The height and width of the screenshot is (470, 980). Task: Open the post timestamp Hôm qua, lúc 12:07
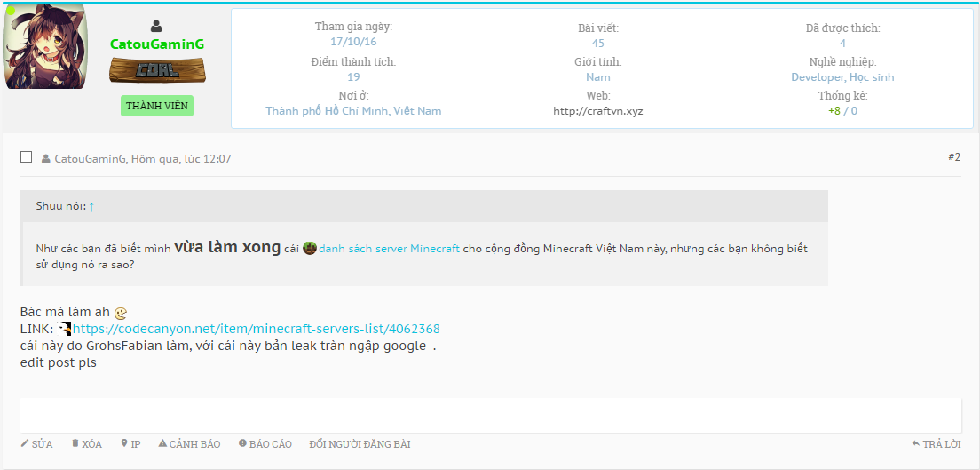point(181,159)
